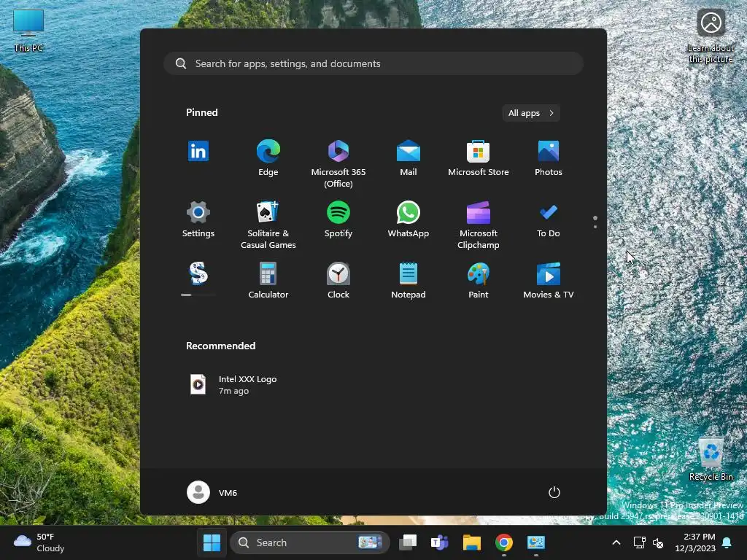
Task: Select This PC desktop icon
Action: coord(28,31)
